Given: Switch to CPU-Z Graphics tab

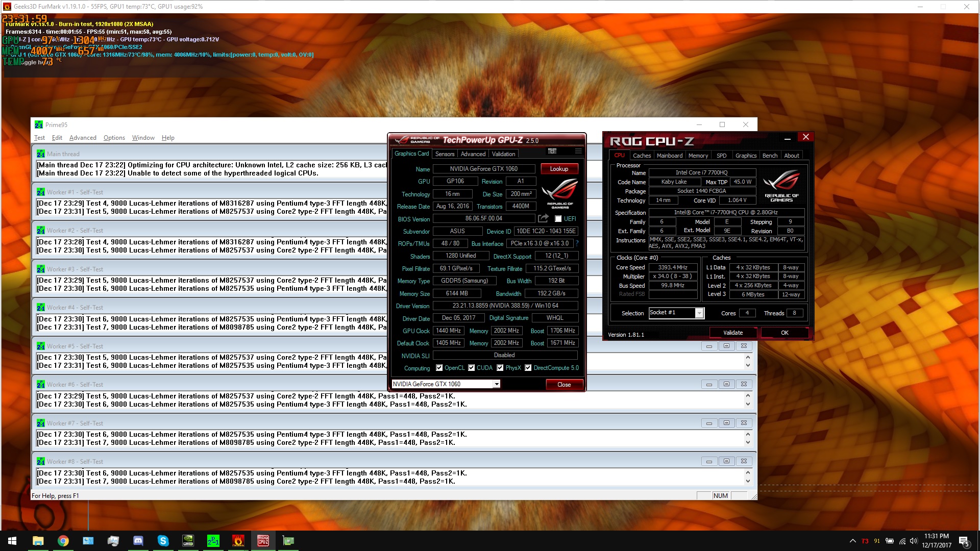Looking at the screenshot, I should [x=746, y=156].
